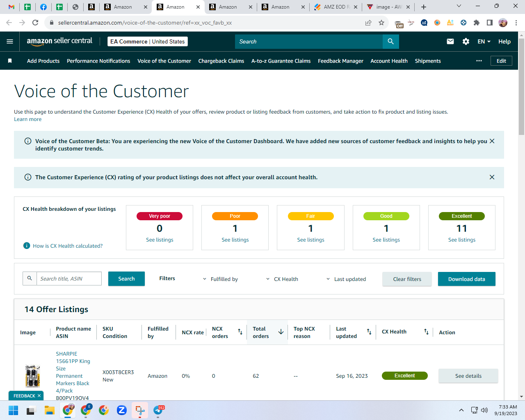Switch to the image - AW browser tab
The height and width of the screenshot is (420, 525).
click(x=388, y=7)
